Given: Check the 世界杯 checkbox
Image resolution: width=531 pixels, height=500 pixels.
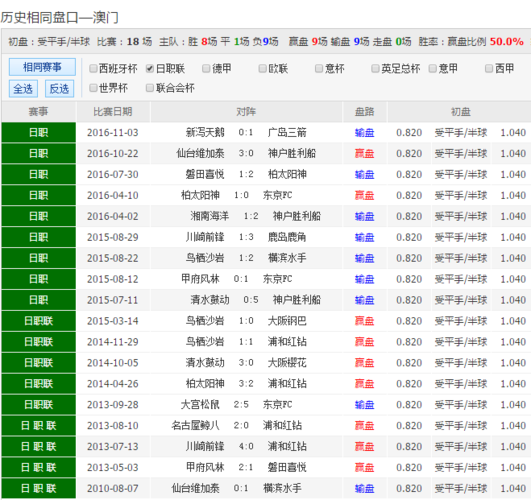Looking at the screenshot, I should [93, 88].
